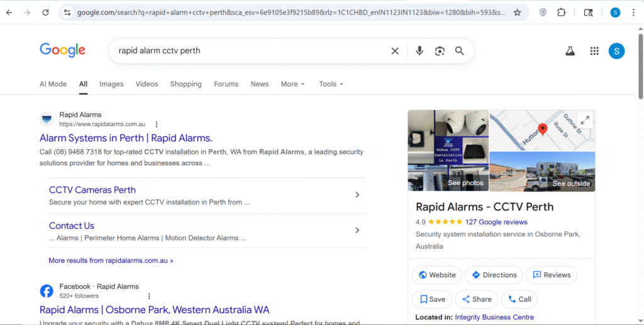
Task: Open Contact Us sitelink
Action: [72, 225]
